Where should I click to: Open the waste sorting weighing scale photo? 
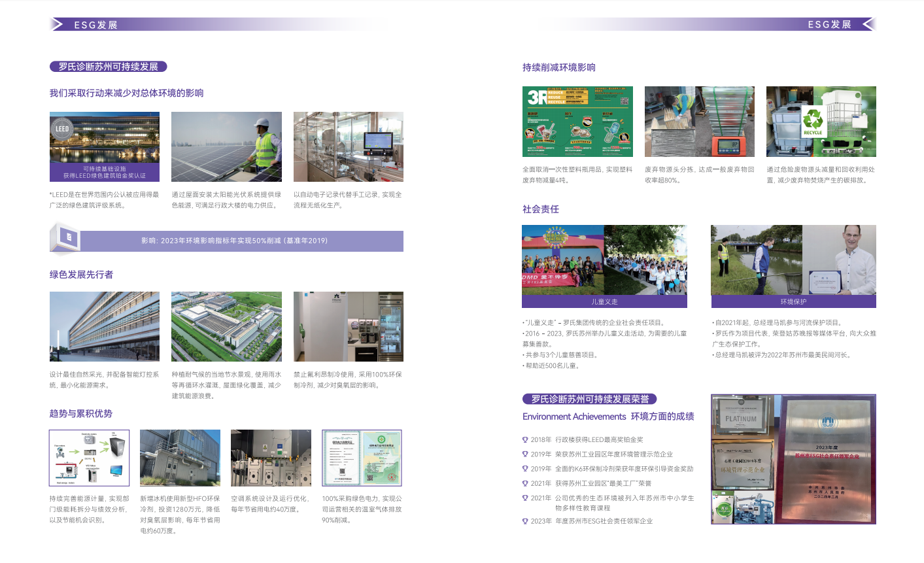coord(700,122)
